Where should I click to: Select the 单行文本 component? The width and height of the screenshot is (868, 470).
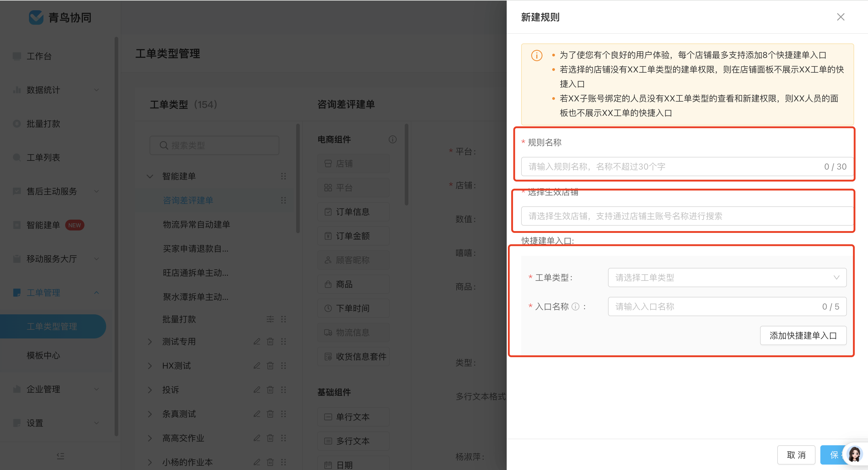pyautogui.click(x=353, y=417)
